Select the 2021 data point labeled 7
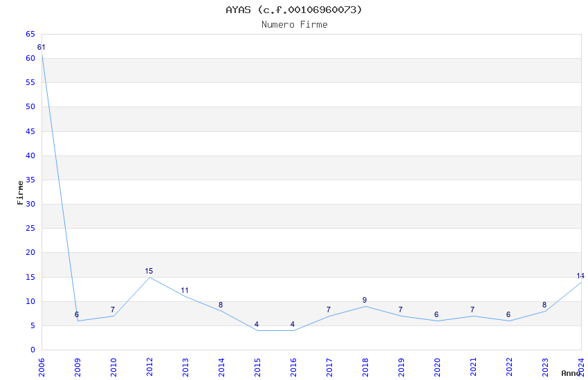The height and width of the screenshot is (380, 588). click(472, 310)
